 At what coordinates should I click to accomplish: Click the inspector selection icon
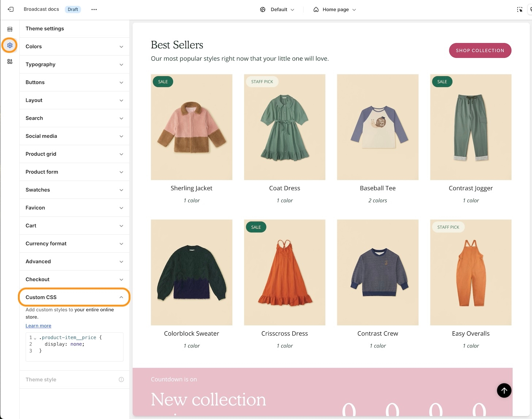pos(519,10)
